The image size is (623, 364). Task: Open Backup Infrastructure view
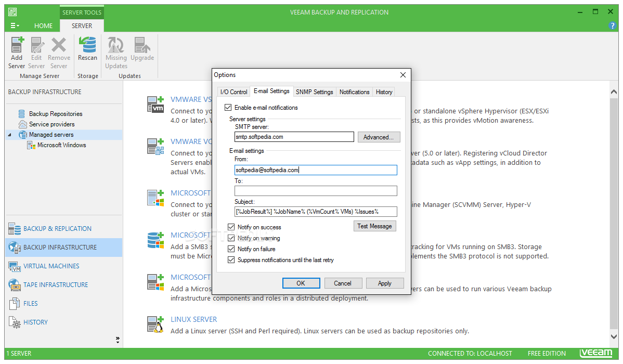point(63,247)
